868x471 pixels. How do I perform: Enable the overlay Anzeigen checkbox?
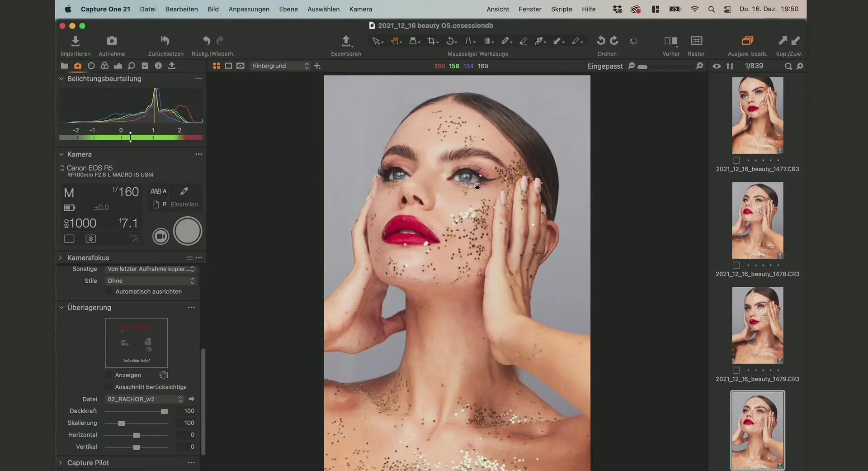109,375
